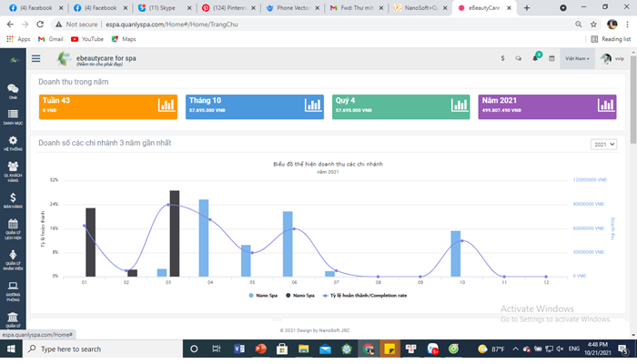Switch to the NanoSoft browser tab
This screenshot has width=637, height=364.
[x=420, y=7]
